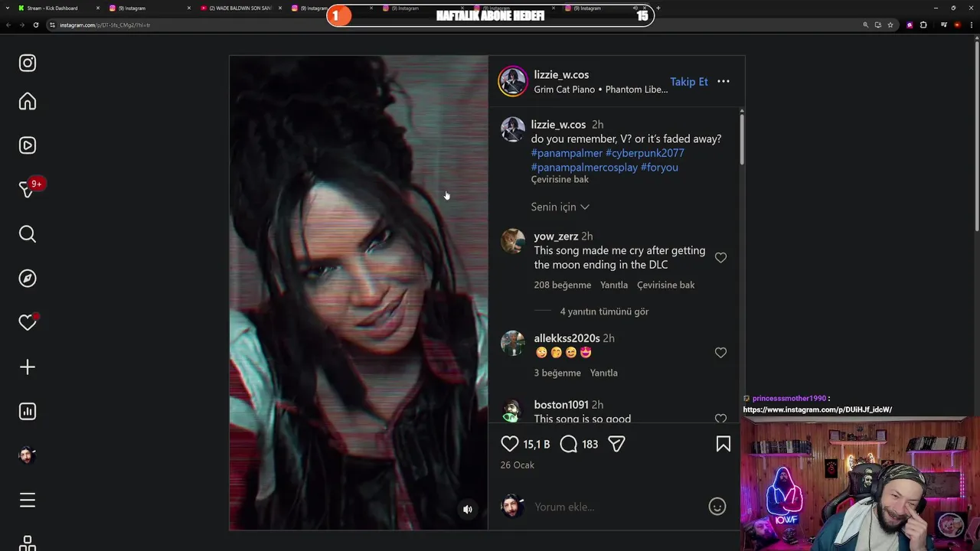
Task: Reply to yow_zerz via Yanıtla
Action: 614,285
